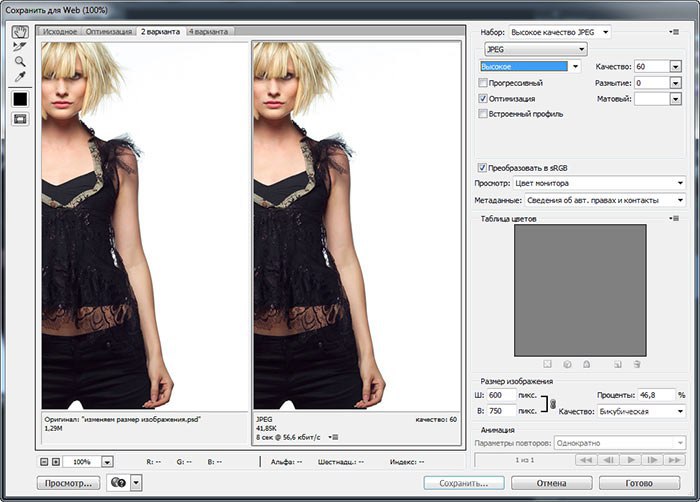Select the Hand tool
700x502 pixels.
[19, 31]
